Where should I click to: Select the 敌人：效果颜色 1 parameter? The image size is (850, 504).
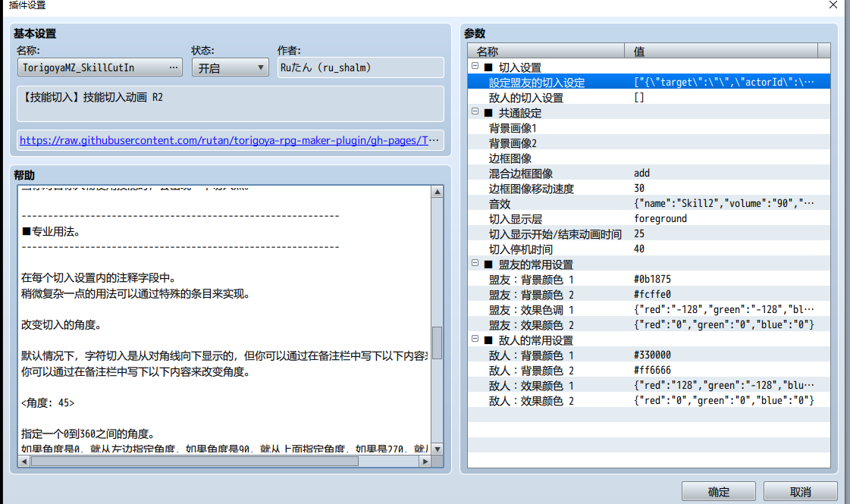649,385
